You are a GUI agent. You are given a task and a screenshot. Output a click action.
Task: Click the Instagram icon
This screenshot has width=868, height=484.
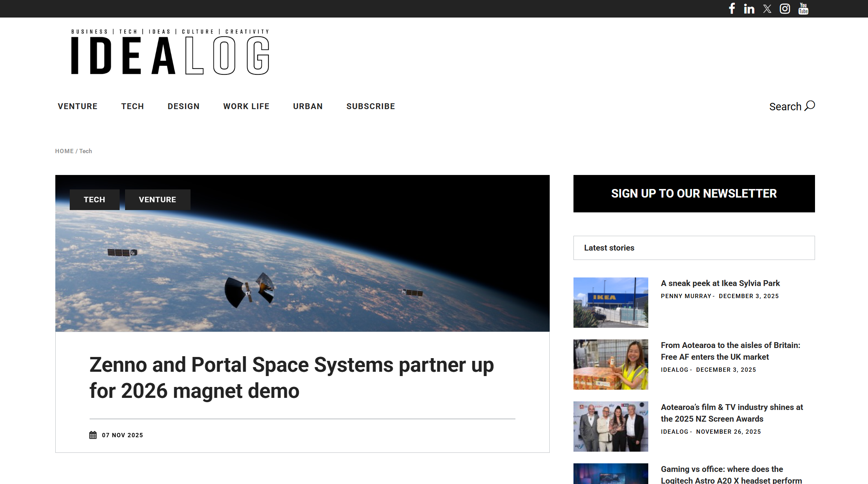coord(785,9)
